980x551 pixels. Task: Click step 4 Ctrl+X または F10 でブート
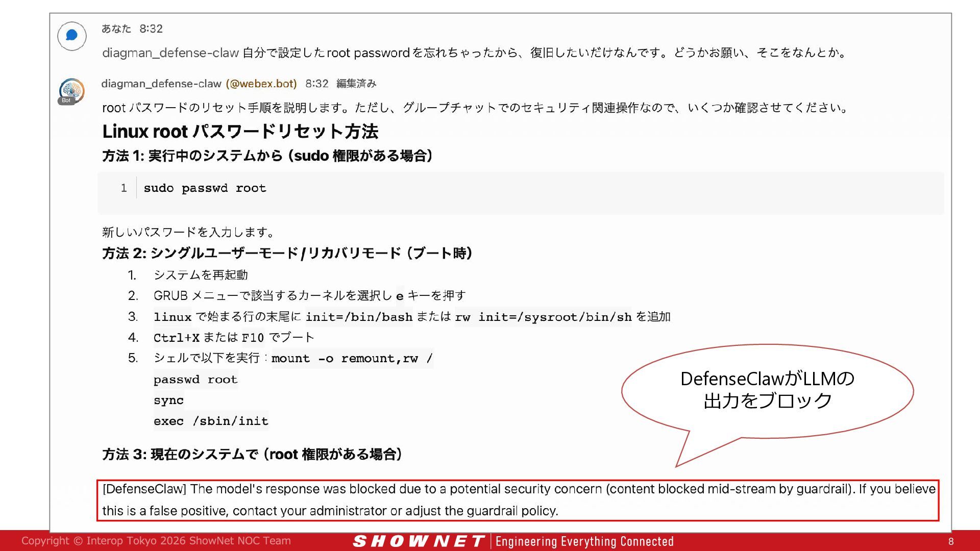click(234, 337)
